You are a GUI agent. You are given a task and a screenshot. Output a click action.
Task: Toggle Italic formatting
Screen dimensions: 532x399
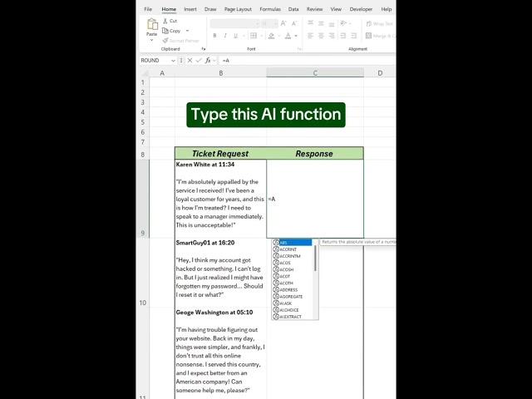point(224,36)
